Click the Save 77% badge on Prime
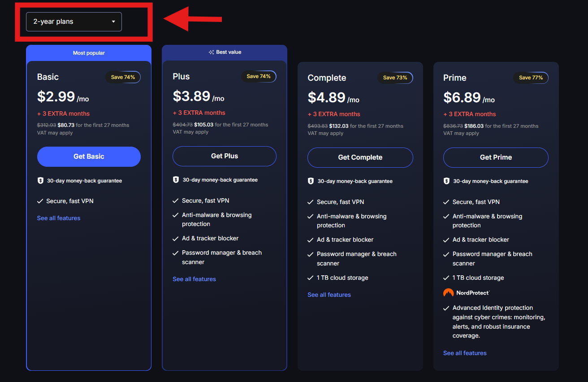This screenshot has height=382, width=588. [x=531, y=78]
